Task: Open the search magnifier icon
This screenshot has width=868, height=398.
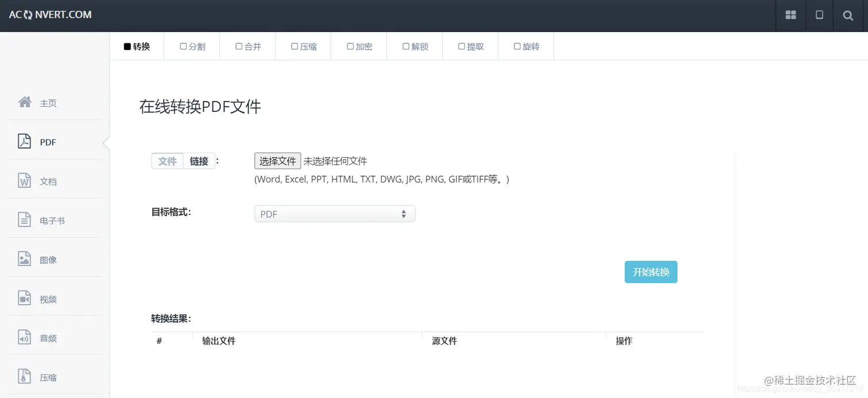Action: pyautogui.click(x=848, y=15)
